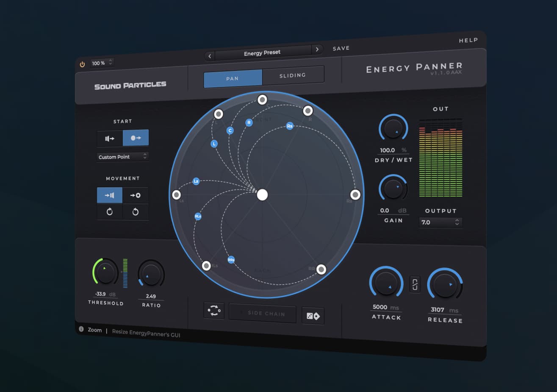The height and width of the screenshot is (392, 557).
Task: Open the Custom Point dropdown
Action: click(x=122, y=157)
